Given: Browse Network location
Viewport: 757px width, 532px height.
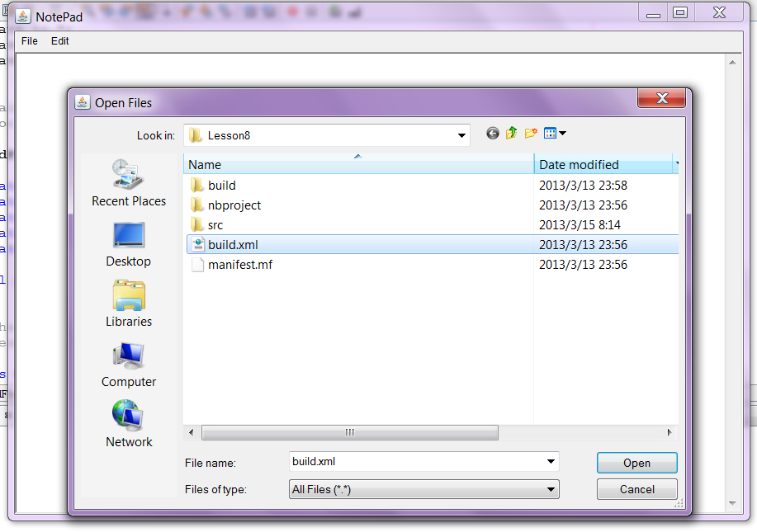Looking at the screenshot, I should 129,425.
